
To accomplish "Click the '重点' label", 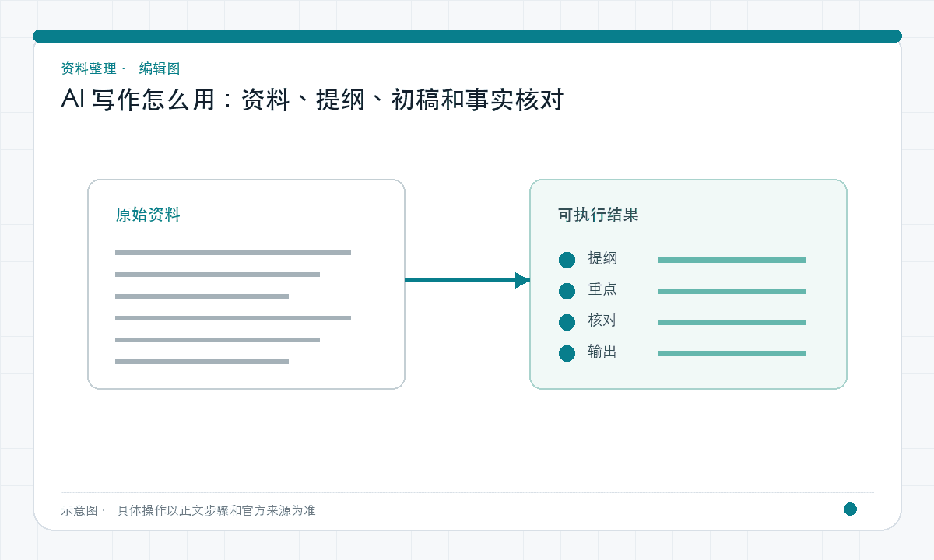I will 602,289.
